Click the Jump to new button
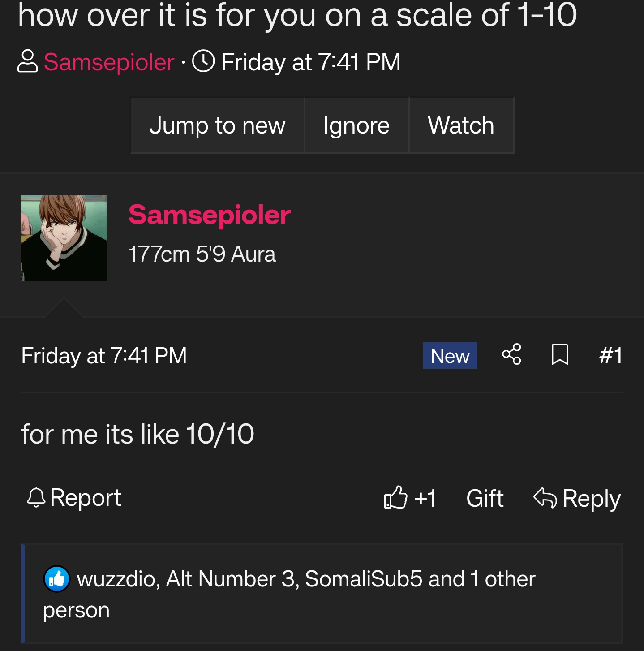644x651 pixels. coord(217,125)
